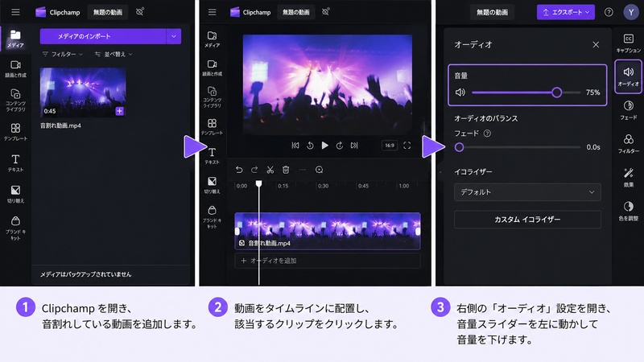This screenshot has height=362, width=644.
Task: Change 16:9 aspect ratio selector
Action: [x=390, y=146]
